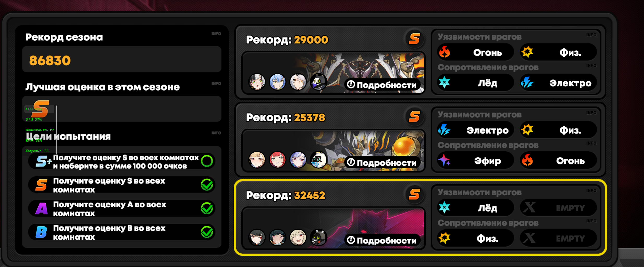644x267 pixels.
Task: Click INFO next to Цели испытания
Action: (x=216, y=133)
